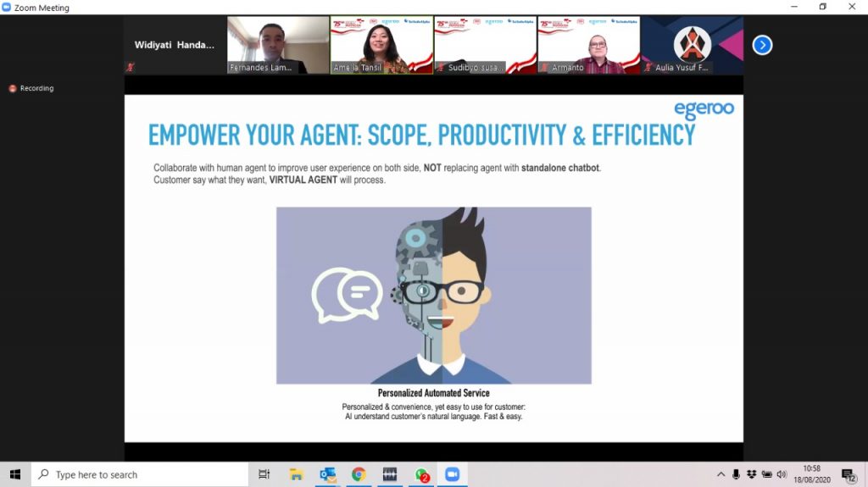
Task: Click the microphone icon in system tray
Action: pos(736,474)
